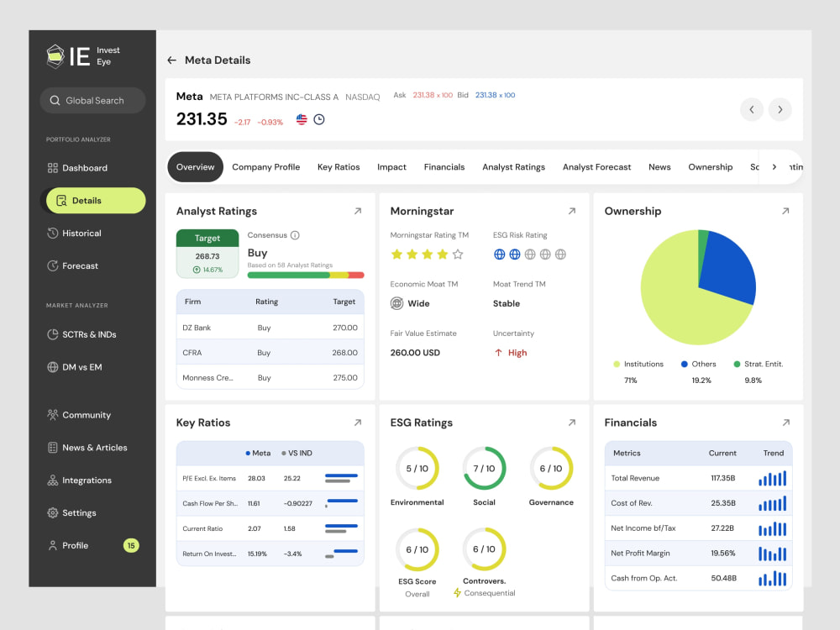Click the first ESG Risk globe icon
Viewport: 840px width, 630px height.
point(499,255)
